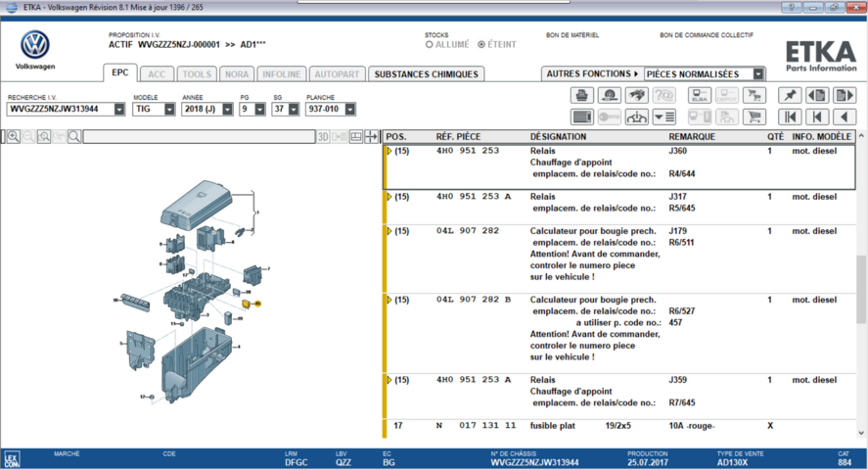Viewport: 868px width, 470px height.
Task: Open the RECHERCHE I.V. dropdown arrow
Action: pos(119,110)
